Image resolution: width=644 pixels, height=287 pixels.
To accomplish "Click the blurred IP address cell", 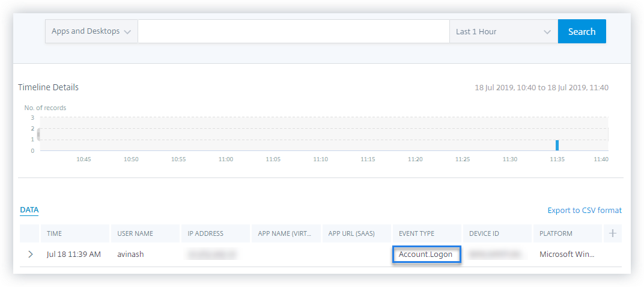I will click(212, 255).
